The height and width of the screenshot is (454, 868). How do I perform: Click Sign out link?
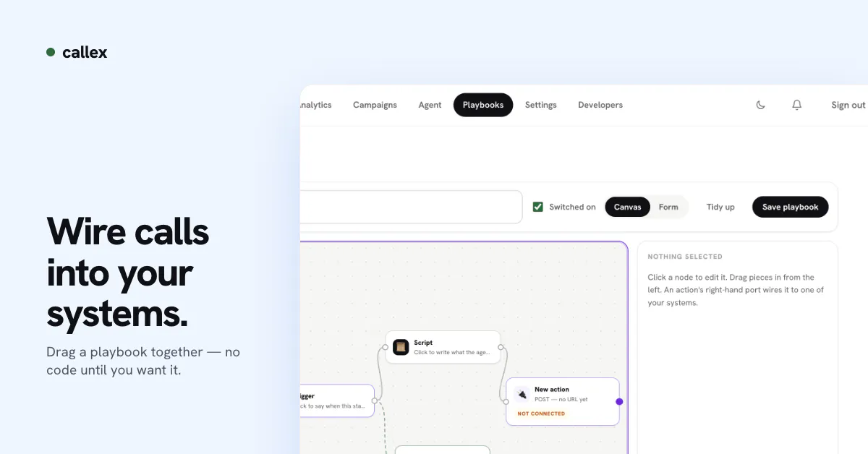click(x=848, y=105)
